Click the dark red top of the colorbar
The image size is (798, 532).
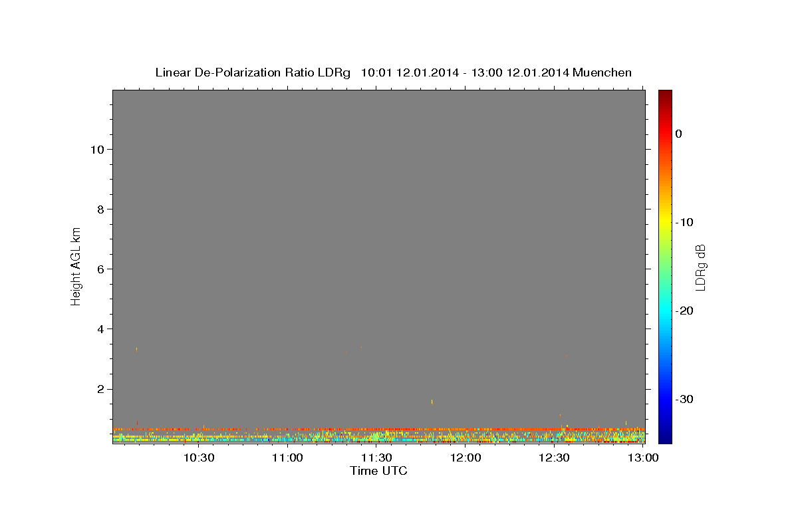click(665, 94)
